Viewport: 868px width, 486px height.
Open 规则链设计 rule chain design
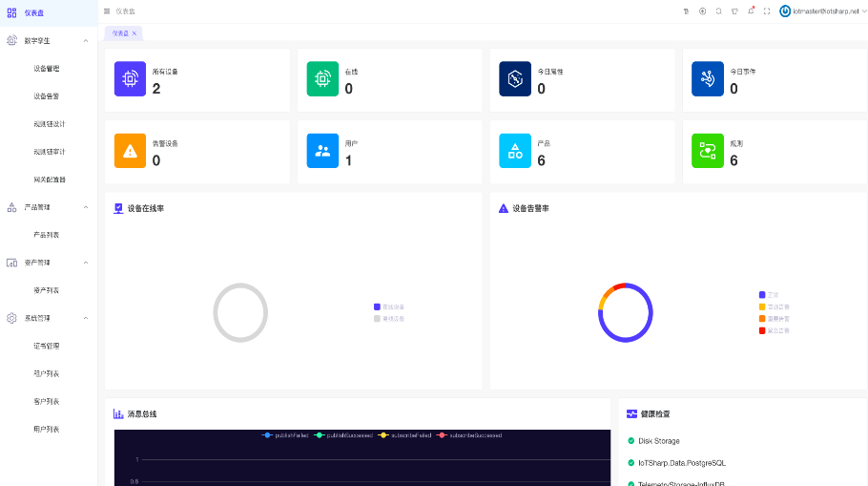point(50,124)
